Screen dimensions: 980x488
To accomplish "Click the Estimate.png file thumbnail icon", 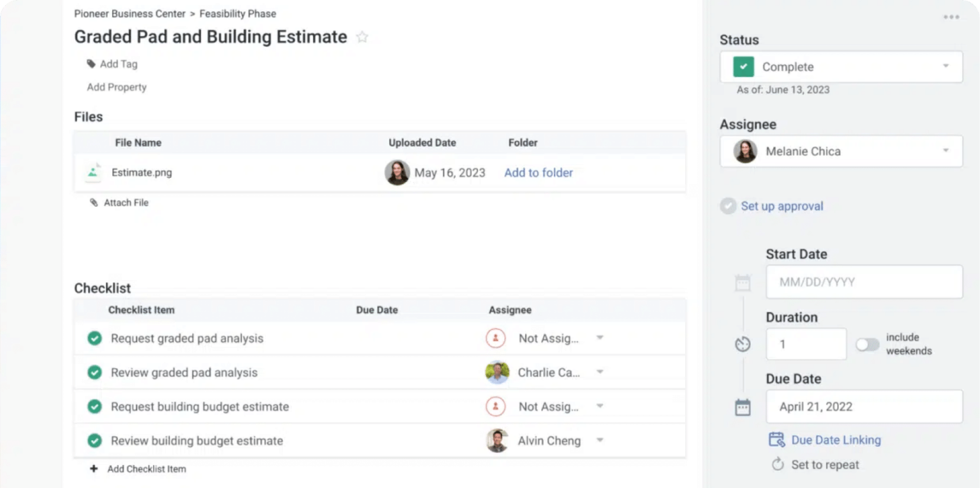I will [x=93, y=172].
